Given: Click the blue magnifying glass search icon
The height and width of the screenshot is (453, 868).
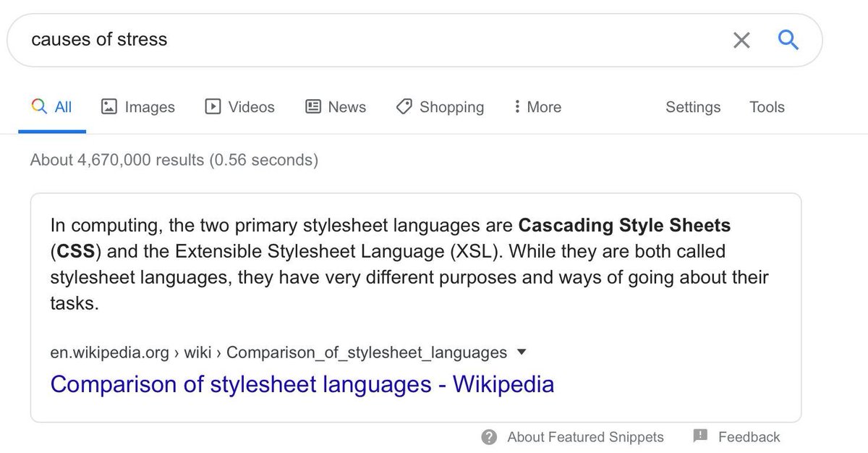Looking at the screenshot, I should click(x=788, y=39).
